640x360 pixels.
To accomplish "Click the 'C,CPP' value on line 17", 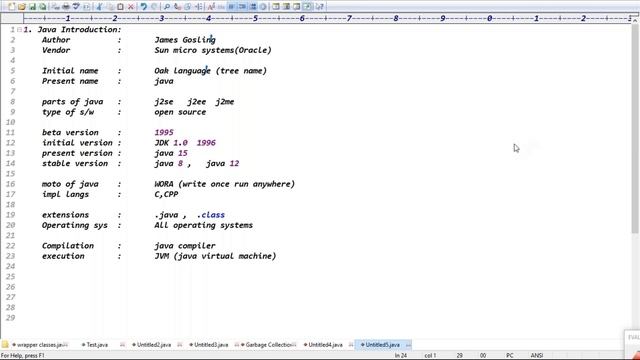I will pos(166,194).
